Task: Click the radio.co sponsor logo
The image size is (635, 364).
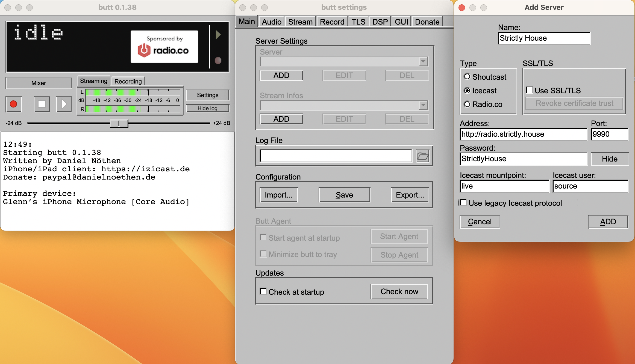Action: [x=164, y=47]
